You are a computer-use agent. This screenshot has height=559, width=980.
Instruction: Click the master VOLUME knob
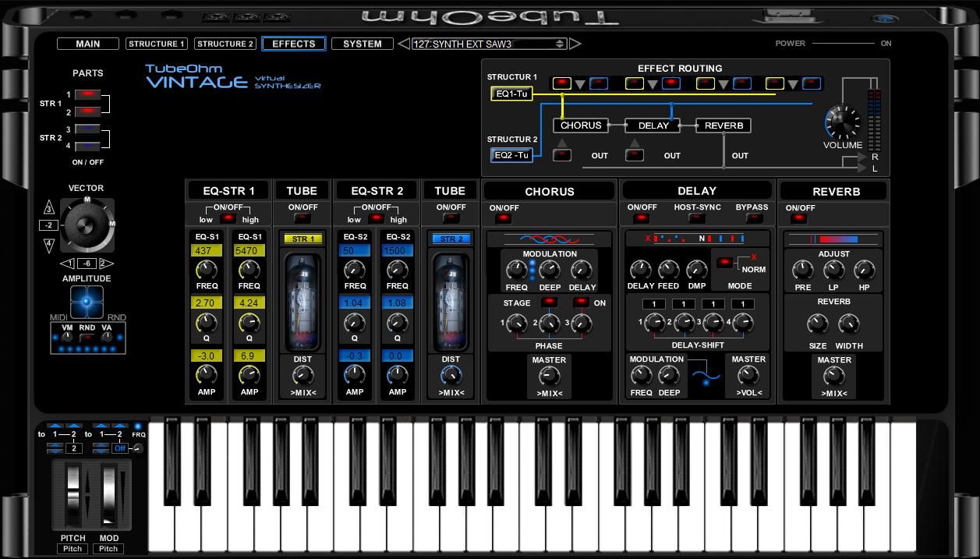tap(843, 122)
